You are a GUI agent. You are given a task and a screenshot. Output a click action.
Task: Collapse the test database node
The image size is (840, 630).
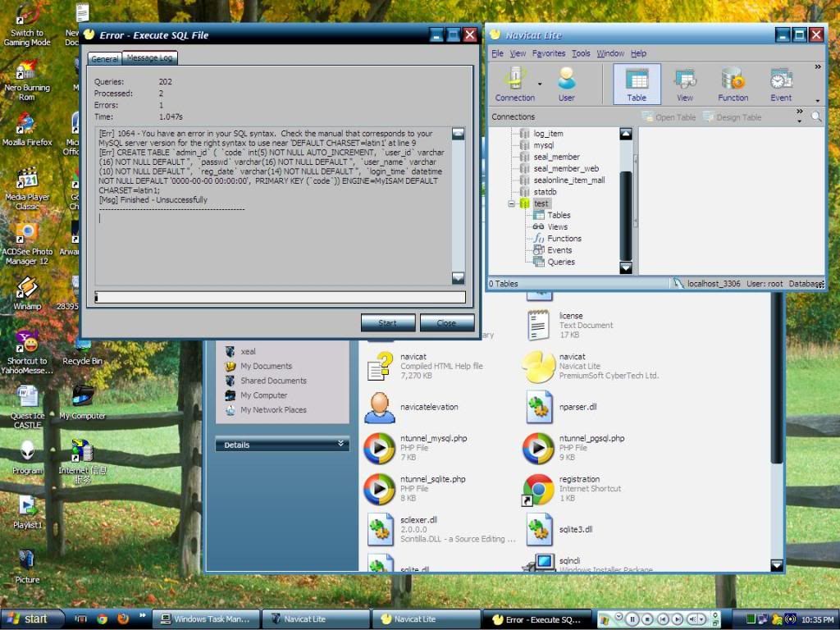click(511, 203)
